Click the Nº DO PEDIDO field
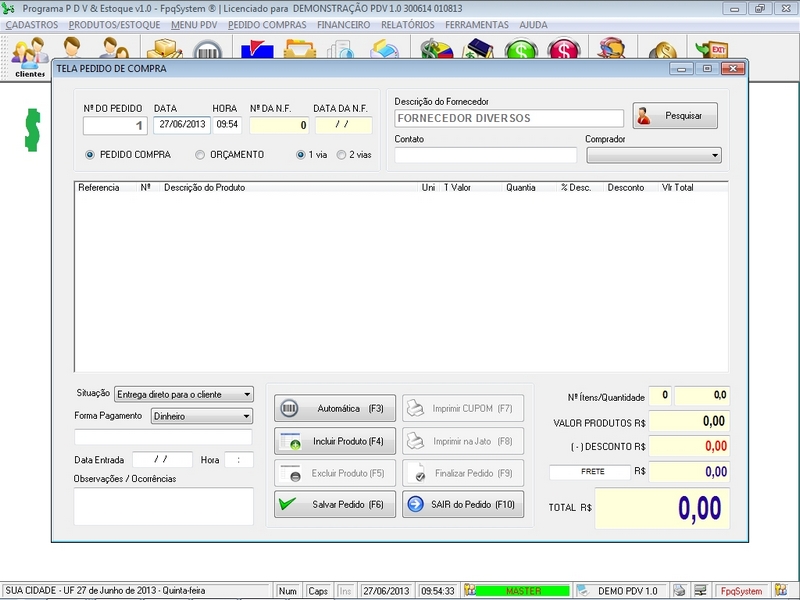 point(115,126)
